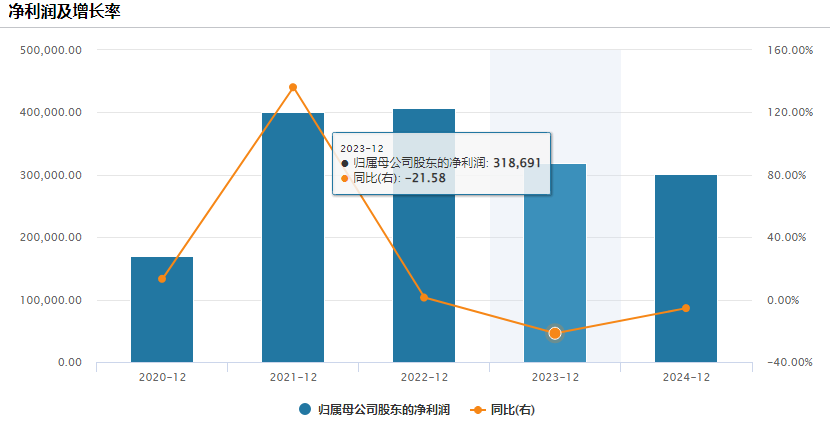The image size is (830, 428).
Task: Click the 2020-12 net profit bar
Action: [162, 309]
